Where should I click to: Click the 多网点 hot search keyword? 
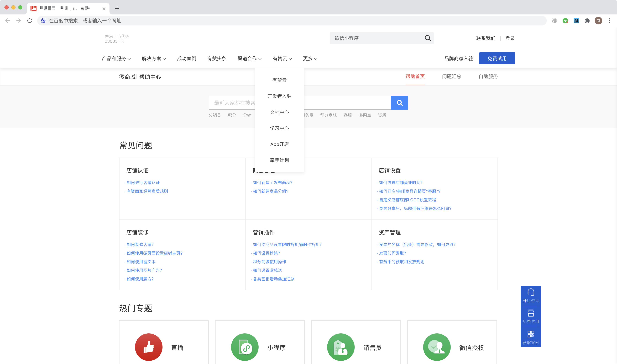click(365, 115)
